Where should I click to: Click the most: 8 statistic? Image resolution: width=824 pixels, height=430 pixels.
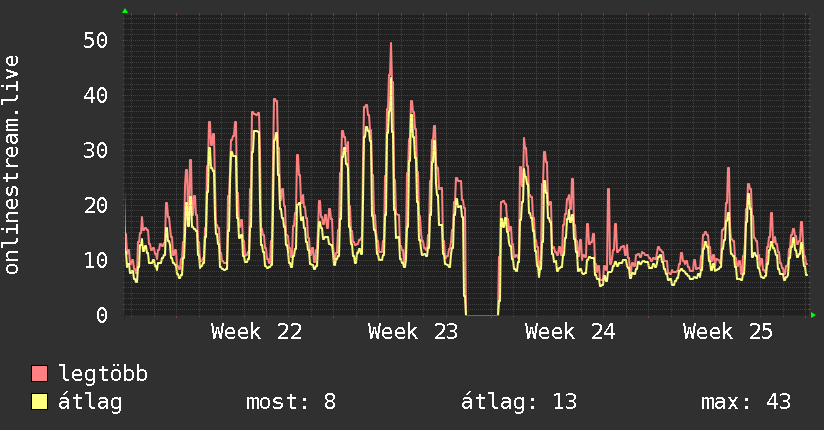coord(291,402)
